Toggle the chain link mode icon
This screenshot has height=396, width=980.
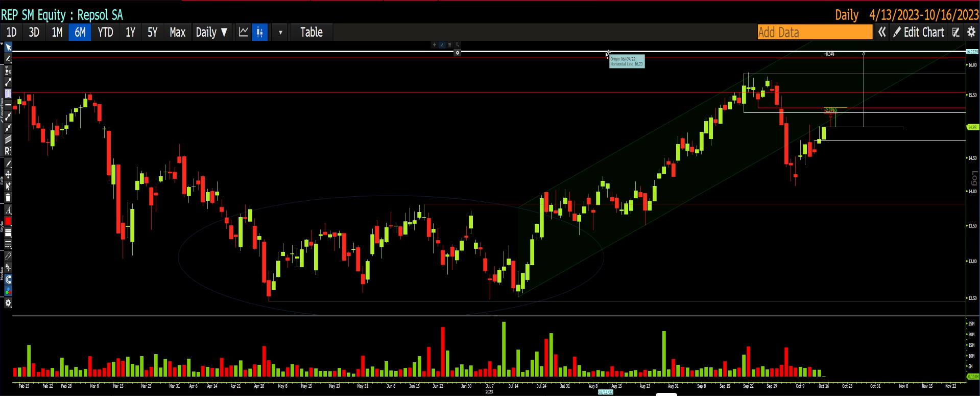tap(8, 256)
